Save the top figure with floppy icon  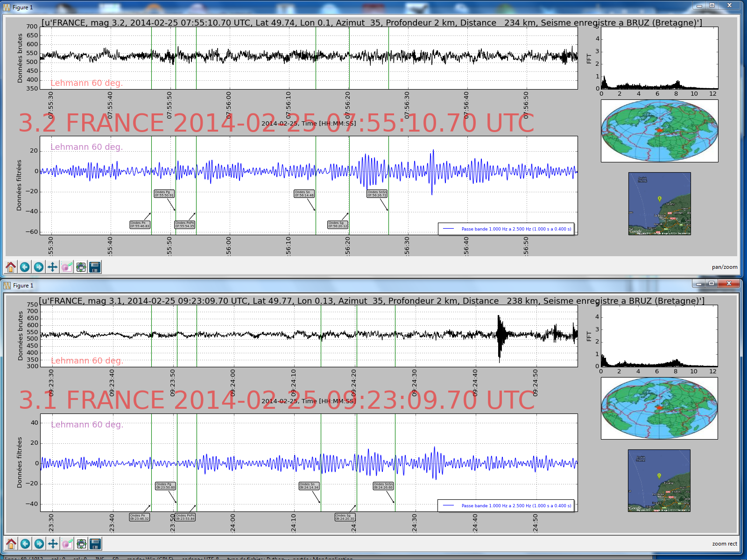point(95,267)
